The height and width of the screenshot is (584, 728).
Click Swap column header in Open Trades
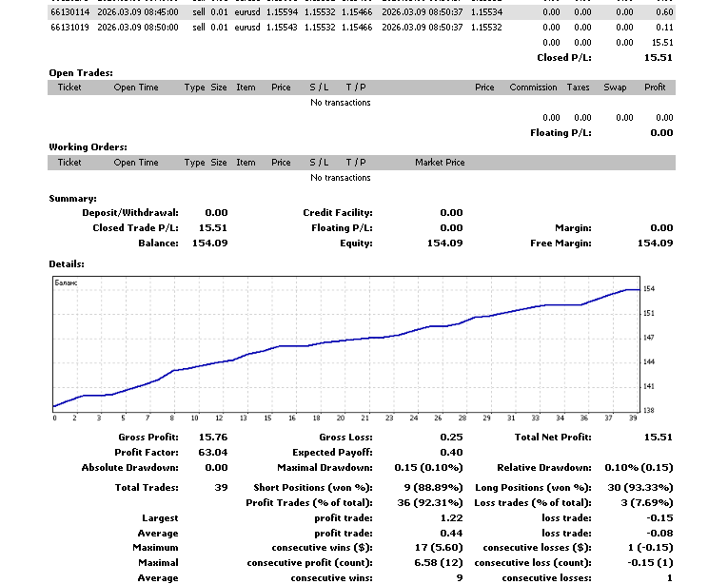[x=615, y=88]
